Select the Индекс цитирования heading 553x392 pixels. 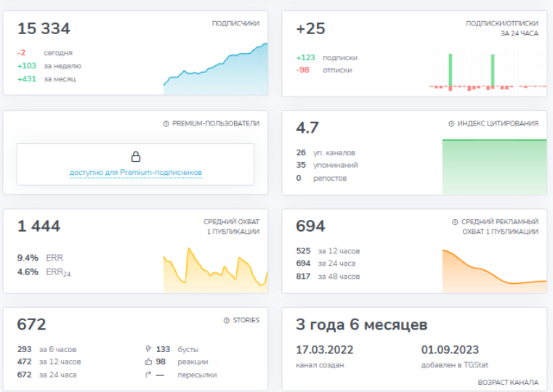click(x=498, y=123)
